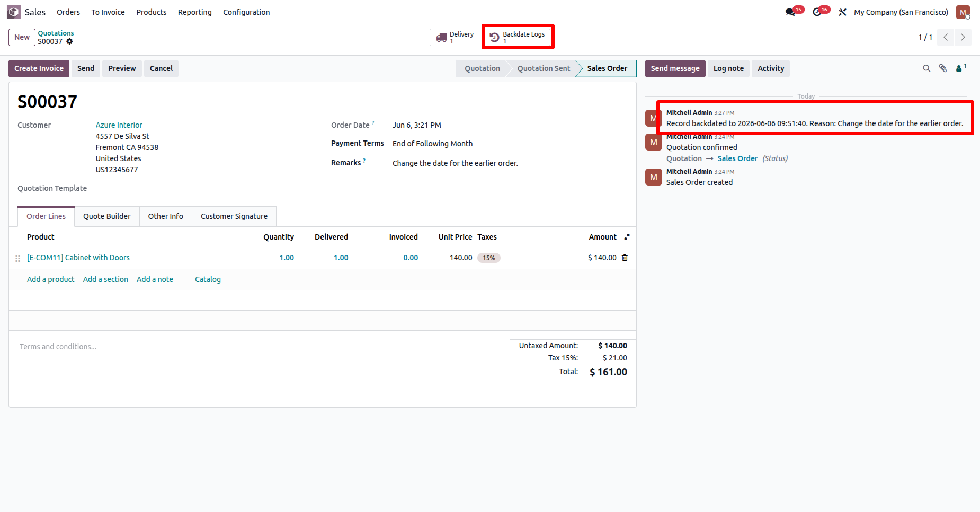Viewport: 980px width, 512px height.
Task: Open the Azure Interior customer link
Action: [x=119, y=125]
